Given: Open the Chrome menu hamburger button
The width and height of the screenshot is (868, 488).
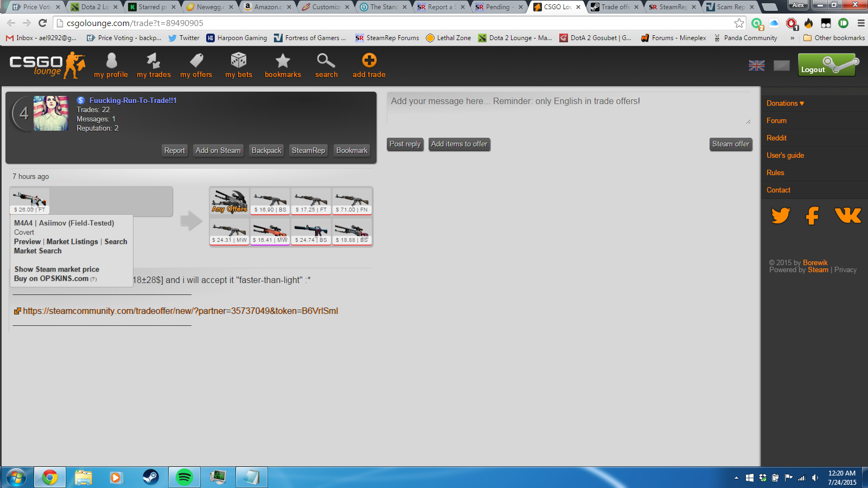Looking at the screenshot, I should coord(861,23).
